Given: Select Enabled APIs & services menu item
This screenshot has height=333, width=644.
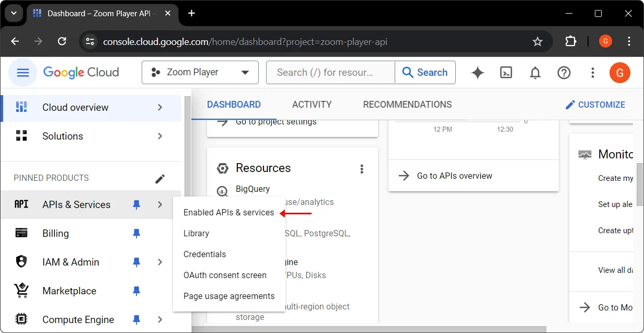Looking at the screenshot, I should pos(229,213).
